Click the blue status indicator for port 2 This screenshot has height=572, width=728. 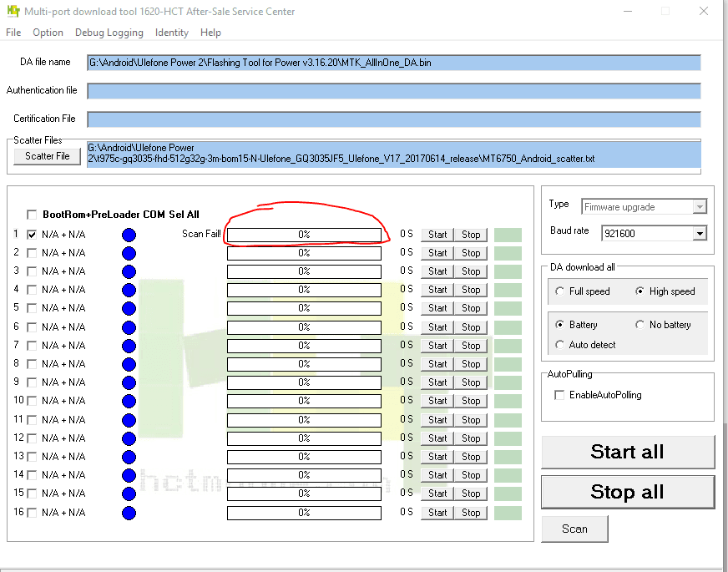[x=129, y=253]
